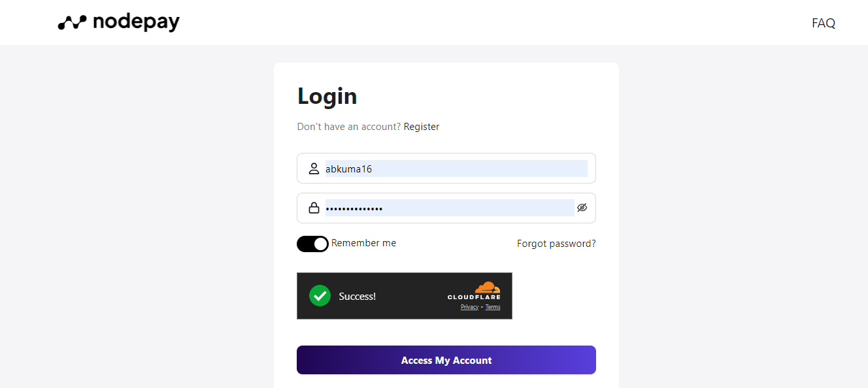Toggle Remember me off then verify state
This screenshot has height=388, width=868.
pyautogui.click(x=312, y=243)
